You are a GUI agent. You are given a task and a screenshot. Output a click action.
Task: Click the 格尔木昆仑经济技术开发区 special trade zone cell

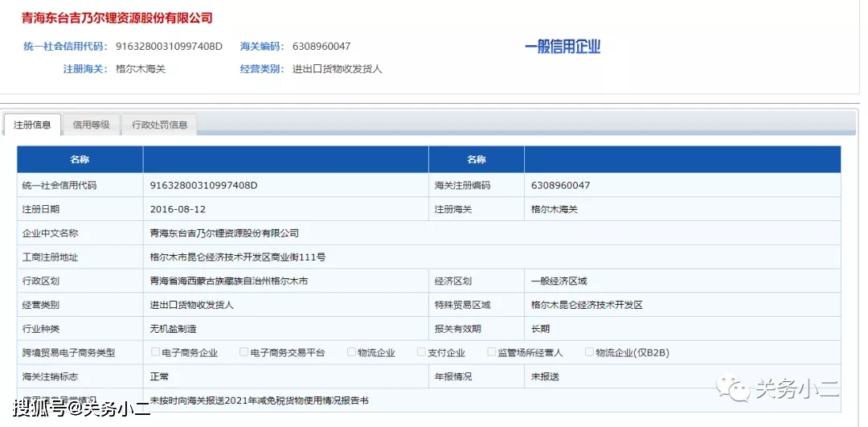[x=587, y=306]
